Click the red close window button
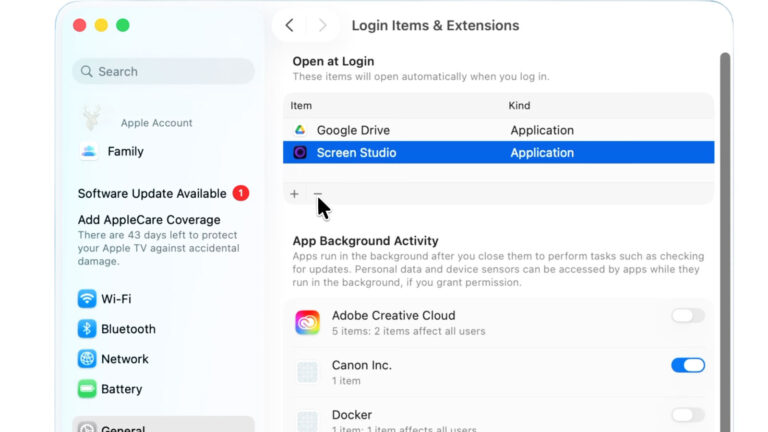 pos(79,25)
